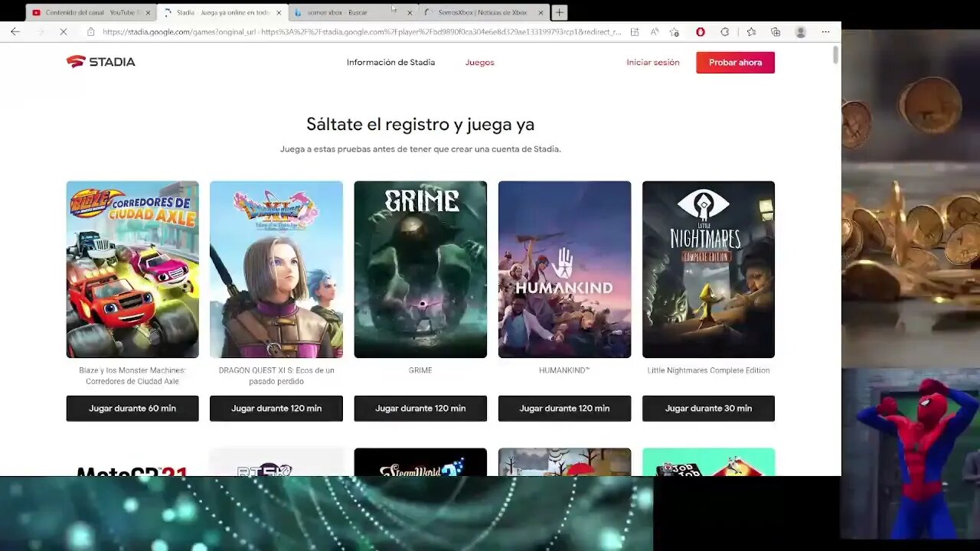The image size is (980, 551).
Task: Click Jugar durante 120 min for HUMANKIND
Action: [x=564, y=409]
